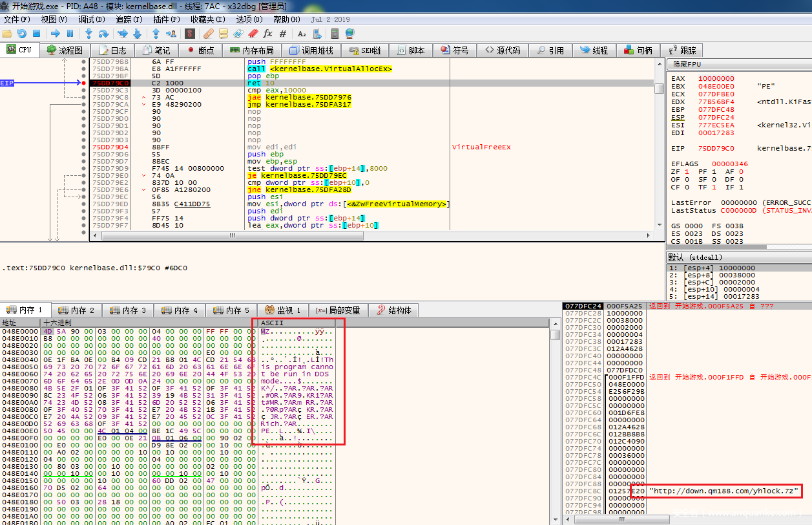This screenshot has height=525, width=812.
Task: Show functions list via fx icon
Action: coord(267,34)
